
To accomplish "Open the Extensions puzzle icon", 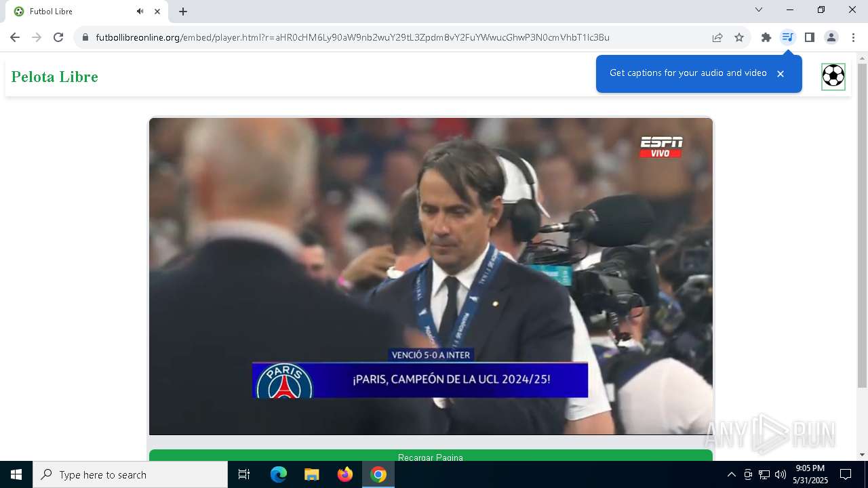I will point(766,37).
